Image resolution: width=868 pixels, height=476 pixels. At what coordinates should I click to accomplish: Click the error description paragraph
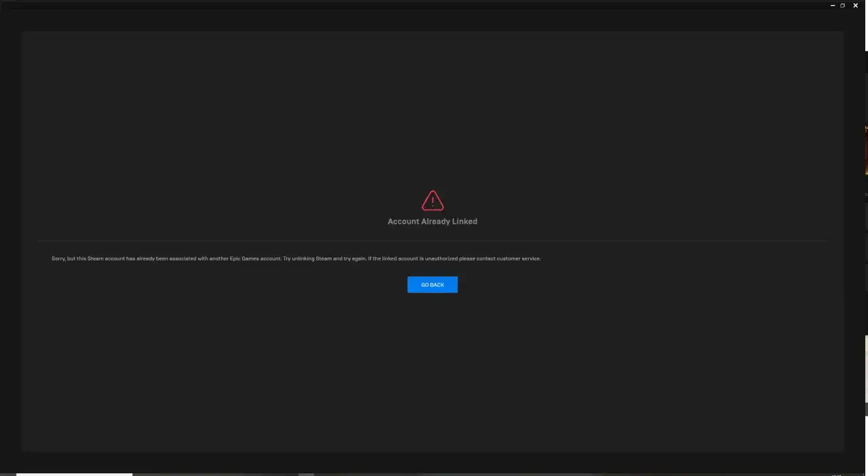click(x=296, y=258)
